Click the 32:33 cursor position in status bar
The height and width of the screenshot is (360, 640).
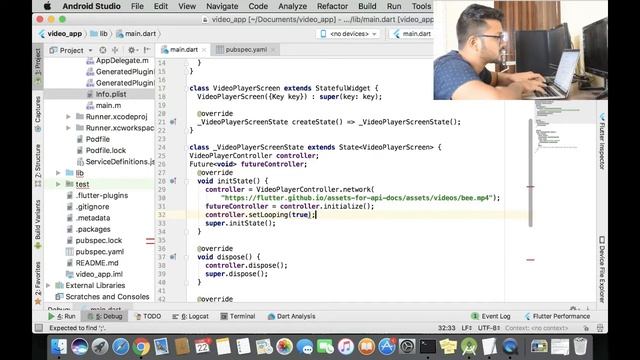click(447, 328)
